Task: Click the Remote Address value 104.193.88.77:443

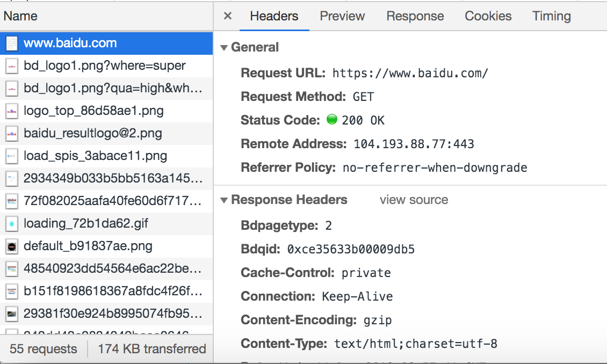Action: pyautogui.click(x=414, y=144)
